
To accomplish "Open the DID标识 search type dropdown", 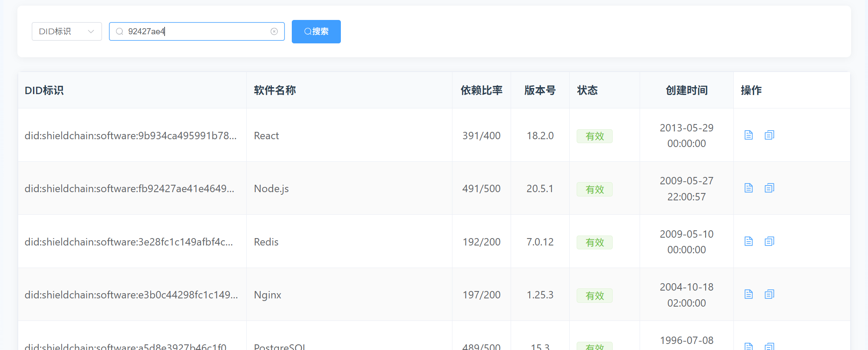I will [67, 32].
